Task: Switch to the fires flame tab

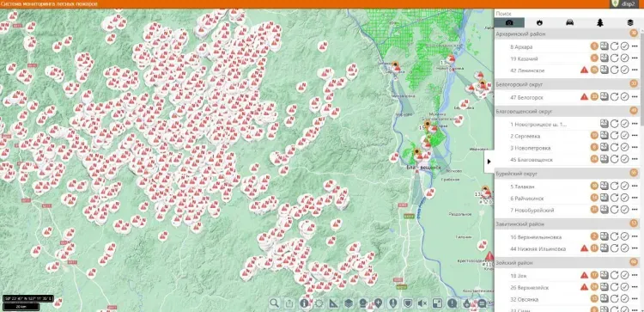Action: (x=540, y=22)
